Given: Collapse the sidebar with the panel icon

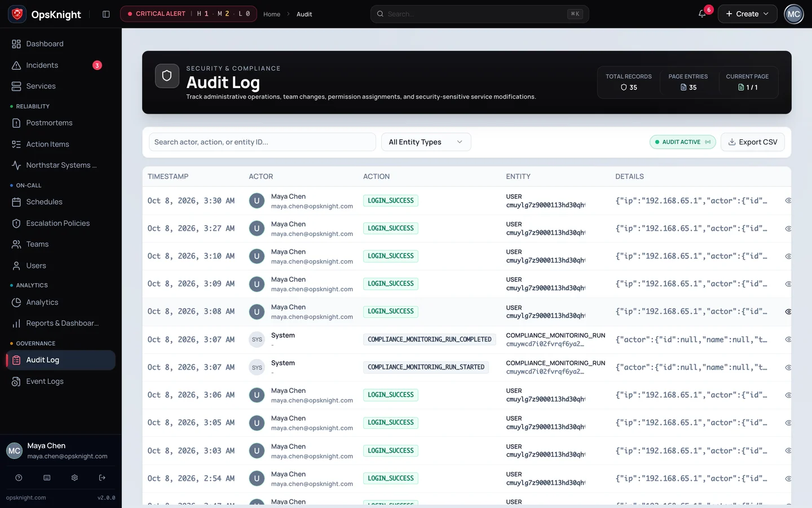Looking at the screenshot, I should click(106, 14).
